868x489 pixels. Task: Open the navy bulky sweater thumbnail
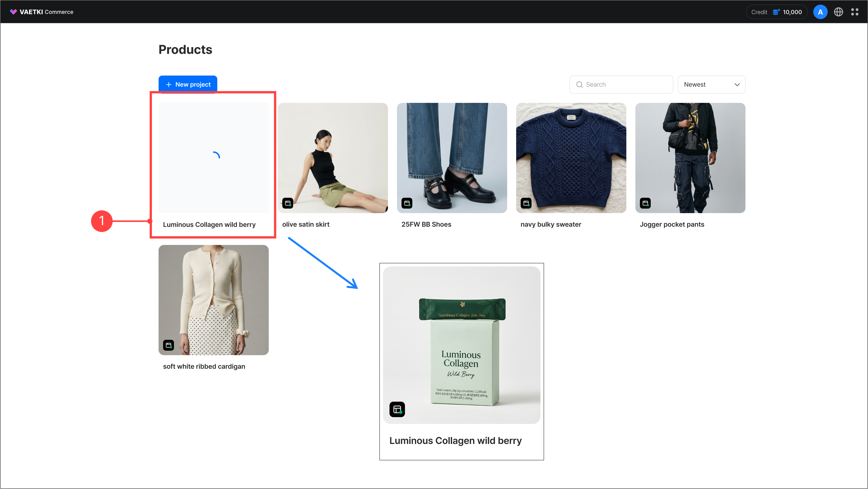click(x=571, y=158)
